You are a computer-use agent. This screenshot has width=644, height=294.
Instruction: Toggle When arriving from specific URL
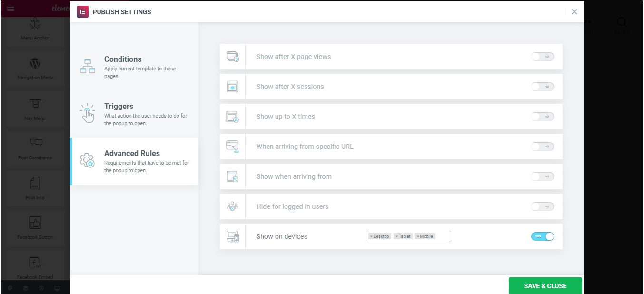coord(543,147)
